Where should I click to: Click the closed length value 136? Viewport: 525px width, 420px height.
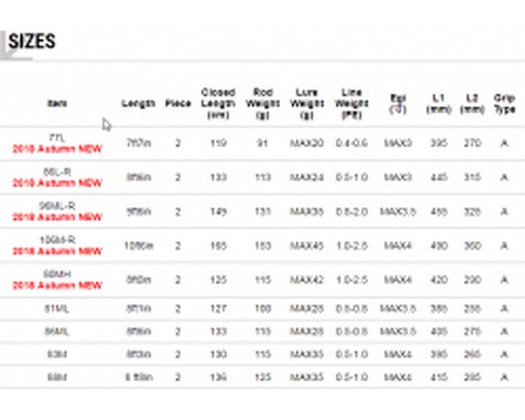[x=218, y=377]
